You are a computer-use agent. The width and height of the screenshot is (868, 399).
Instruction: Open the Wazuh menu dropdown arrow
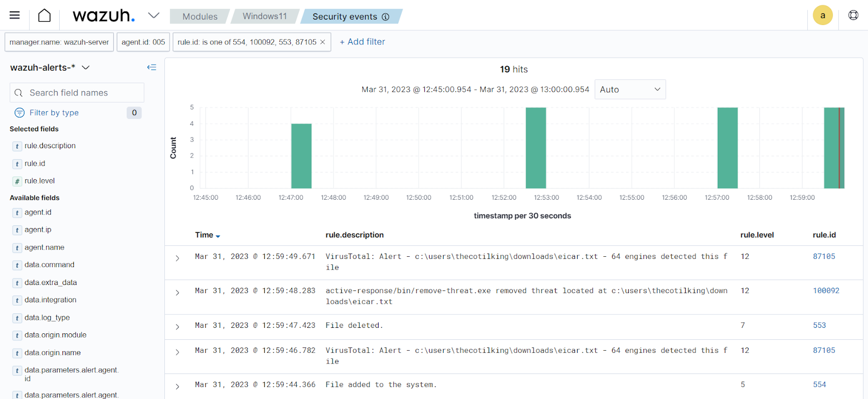pos(154,15)
